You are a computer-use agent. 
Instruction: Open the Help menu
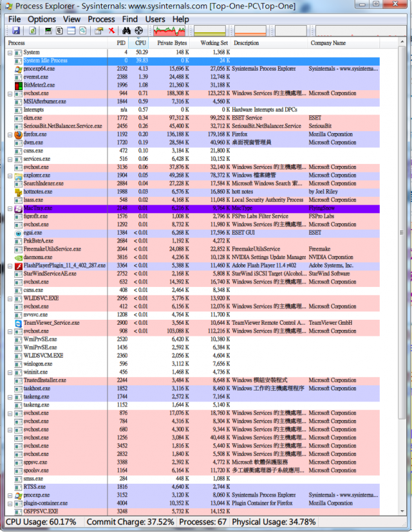pyautogui.click(x=180, y=19)
